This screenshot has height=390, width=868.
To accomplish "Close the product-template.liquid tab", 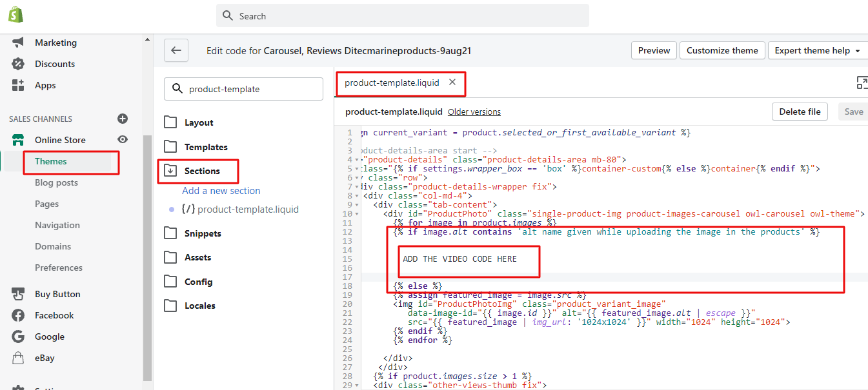I will click(452, 83).
